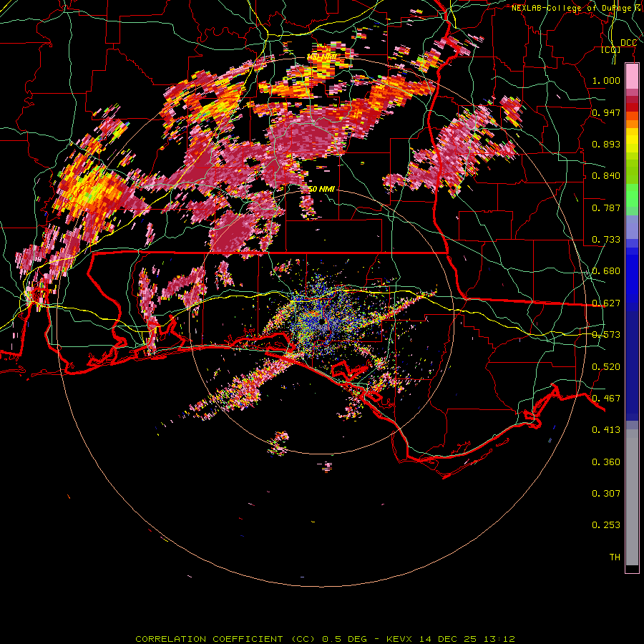
Task: Select the 0.307 scale value
Action: [x=606, y=494]
